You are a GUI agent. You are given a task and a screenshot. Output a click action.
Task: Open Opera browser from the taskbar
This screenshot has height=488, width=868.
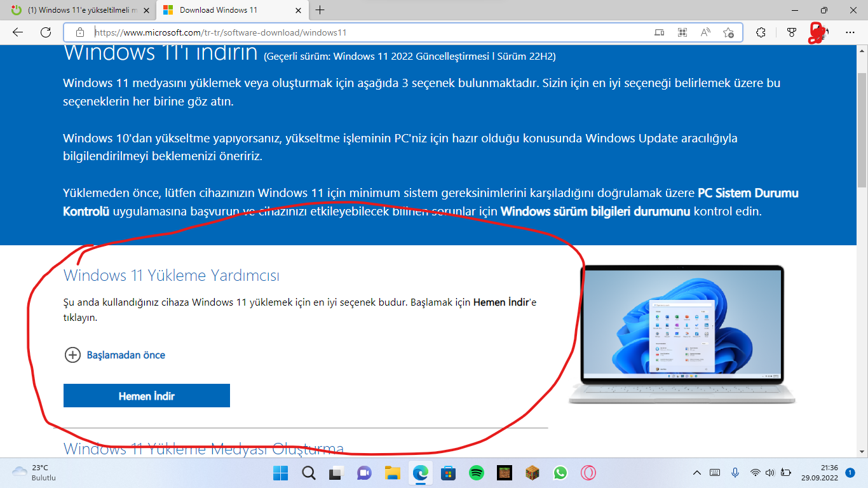[x=588, y=473]
